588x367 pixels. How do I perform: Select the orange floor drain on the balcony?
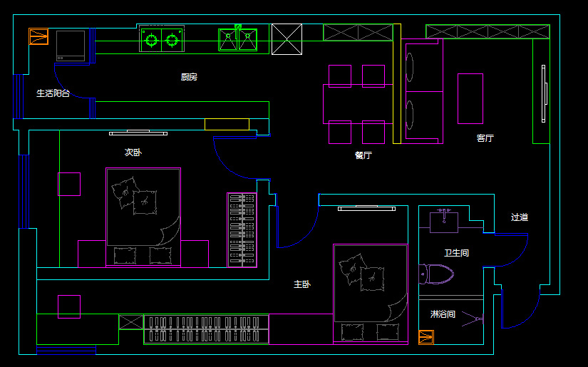point(38,36)
